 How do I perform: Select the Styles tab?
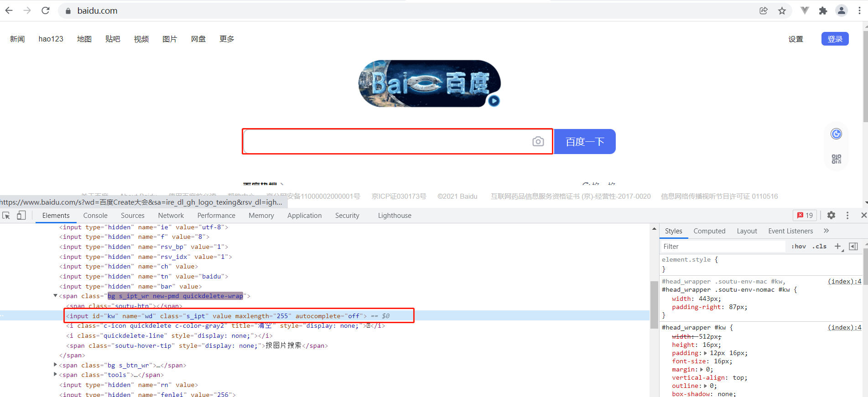point(674,231)
